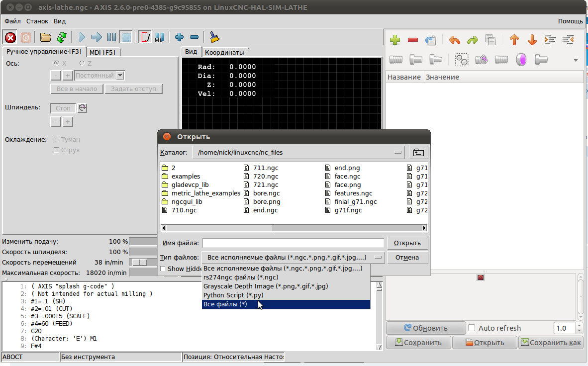Clear live plot with the broom icon
Viewport: 588px width, 366px height.
tap(214, 37)
